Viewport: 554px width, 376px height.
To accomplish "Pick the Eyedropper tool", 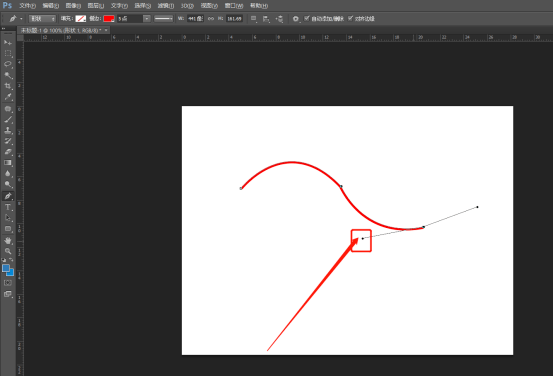I will 8,97.
